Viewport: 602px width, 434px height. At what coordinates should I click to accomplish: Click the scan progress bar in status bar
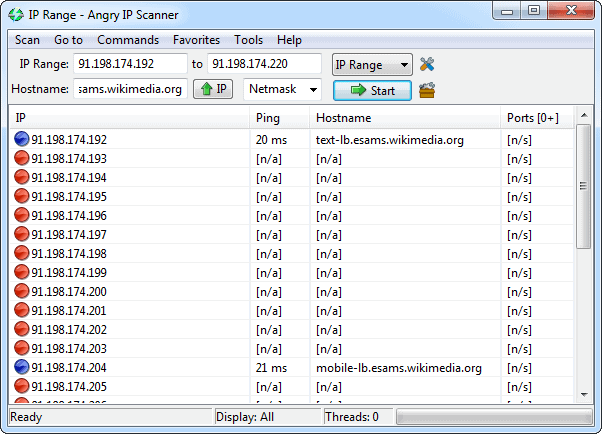click(x=494, y=417)
